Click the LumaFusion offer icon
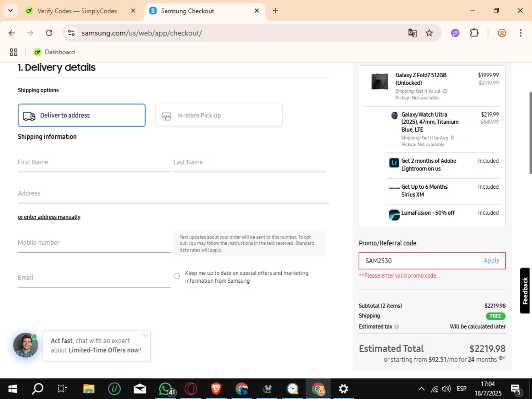This screenshot has width=532, height=399. pos(394,215)
